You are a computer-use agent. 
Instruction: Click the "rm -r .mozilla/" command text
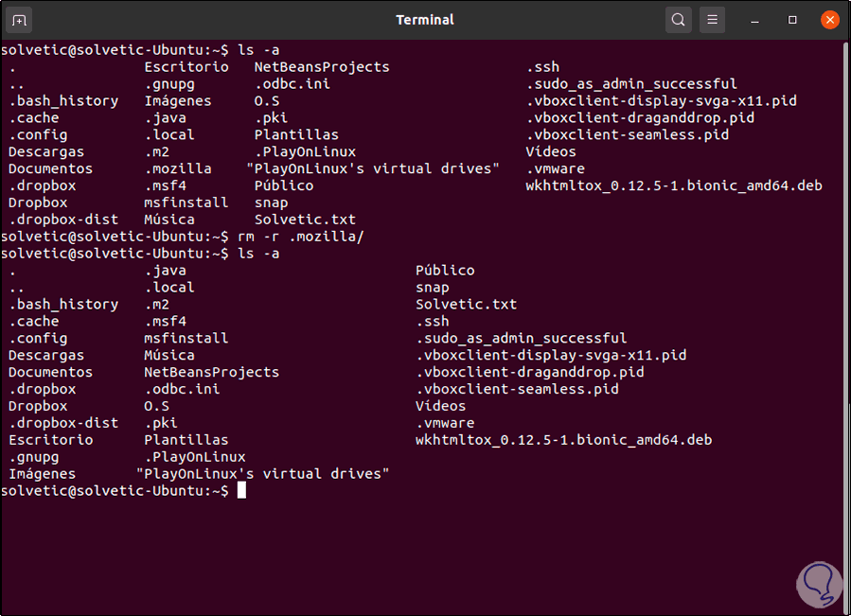click(300, 237)
